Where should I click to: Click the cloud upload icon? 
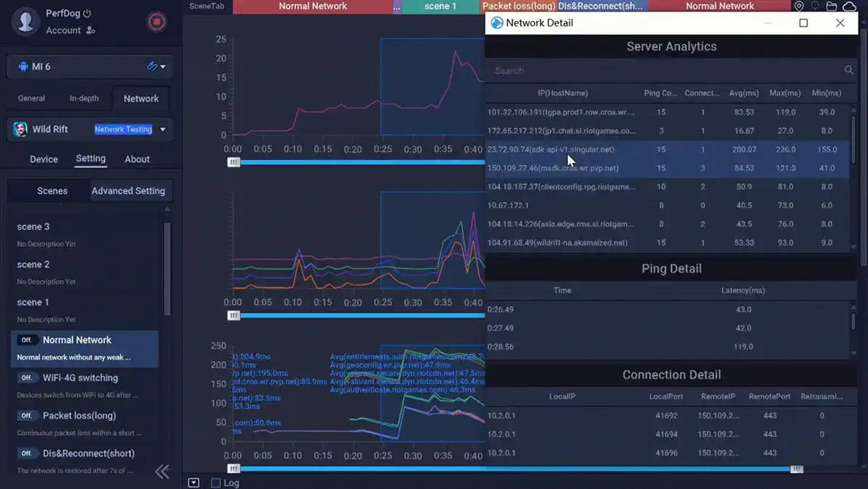coord(848,7)
